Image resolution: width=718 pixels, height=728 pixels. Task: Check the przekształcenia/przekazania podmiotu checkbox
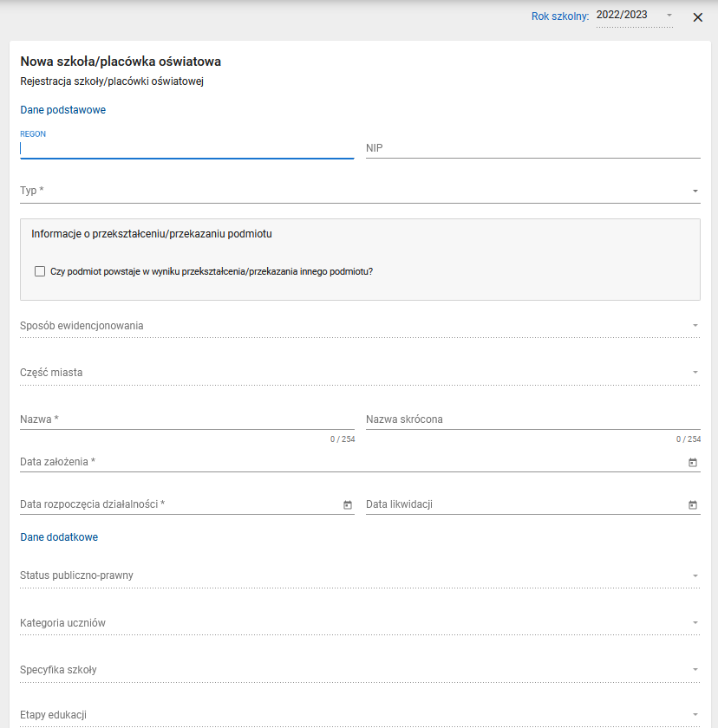(x=40, y=271)
